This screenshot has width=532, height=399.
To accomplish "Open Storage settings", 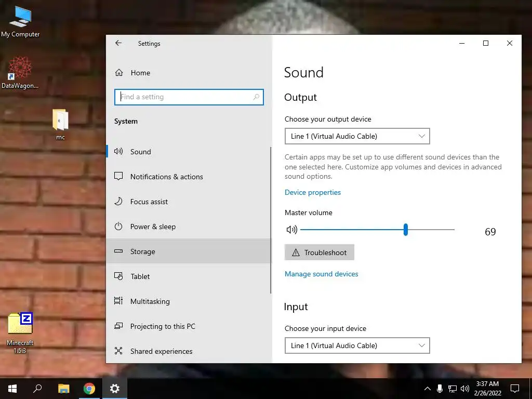I will pos(188,251).
